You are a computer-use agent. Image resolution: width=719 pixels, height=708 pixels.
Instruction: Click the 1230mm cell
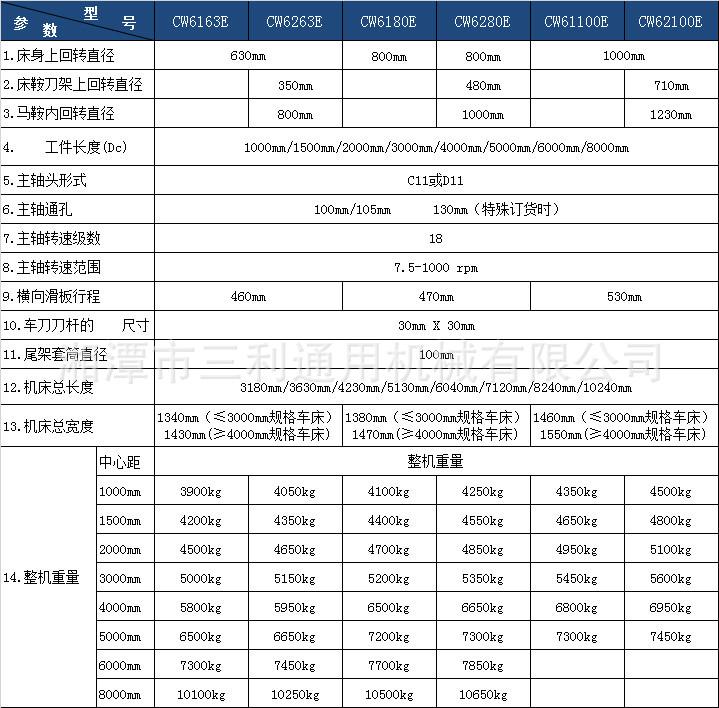point(671,114)
